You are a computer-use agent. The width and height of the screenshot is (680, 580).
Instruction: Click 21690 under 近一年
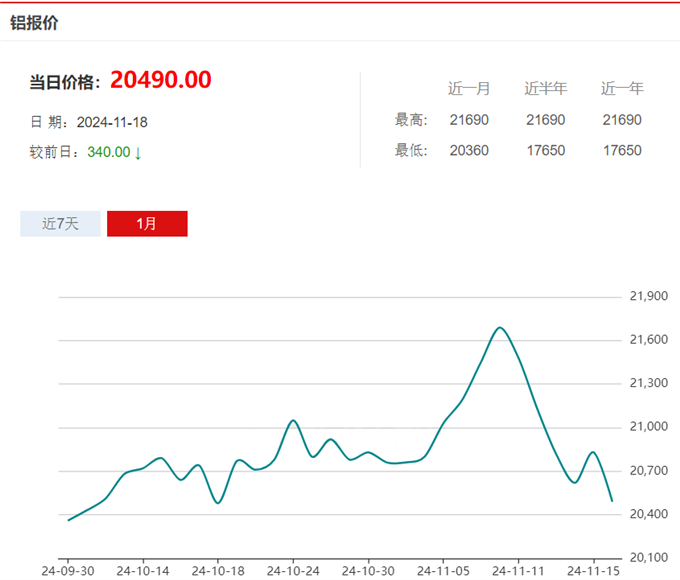pos(622,120)
